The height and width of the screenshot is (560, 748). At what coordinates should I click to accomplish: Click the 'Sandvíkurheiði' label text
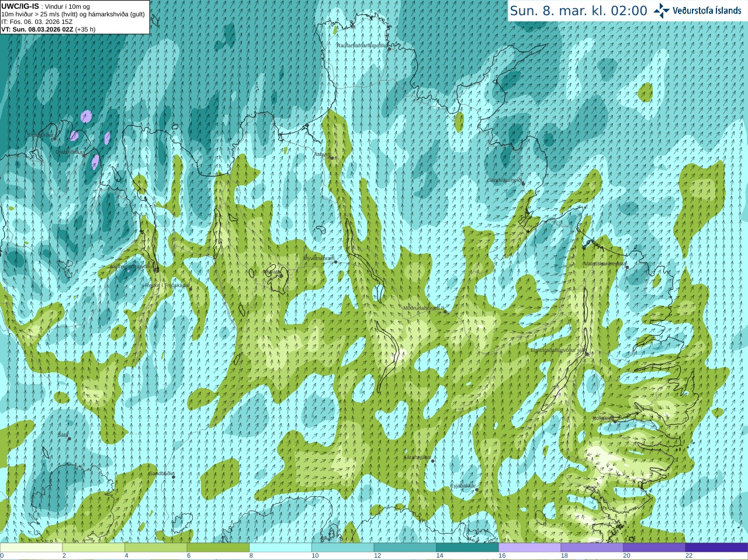[x=505, y=180]
